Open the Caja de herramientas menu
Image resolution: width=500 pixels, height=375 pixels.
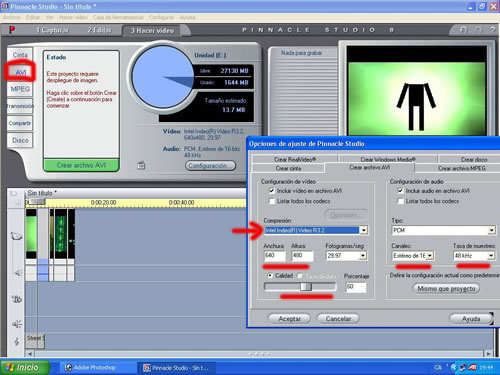118,17
